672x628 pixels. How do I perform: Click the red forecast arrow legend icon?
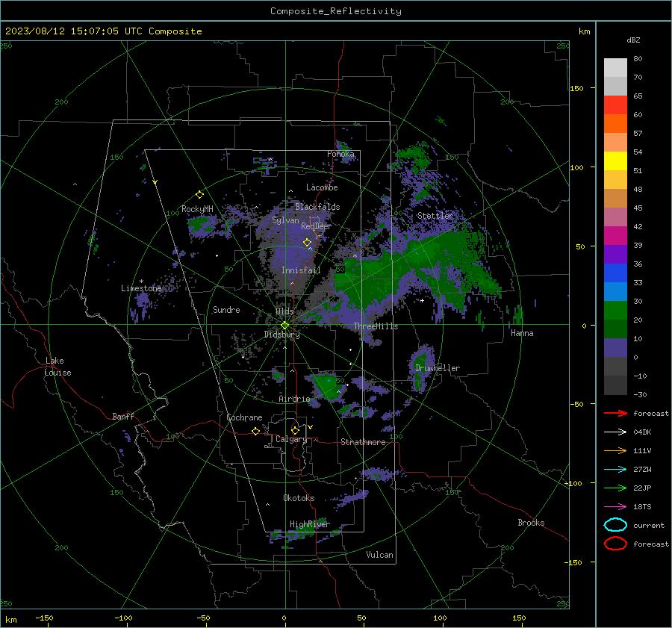[x=615, y=413]
